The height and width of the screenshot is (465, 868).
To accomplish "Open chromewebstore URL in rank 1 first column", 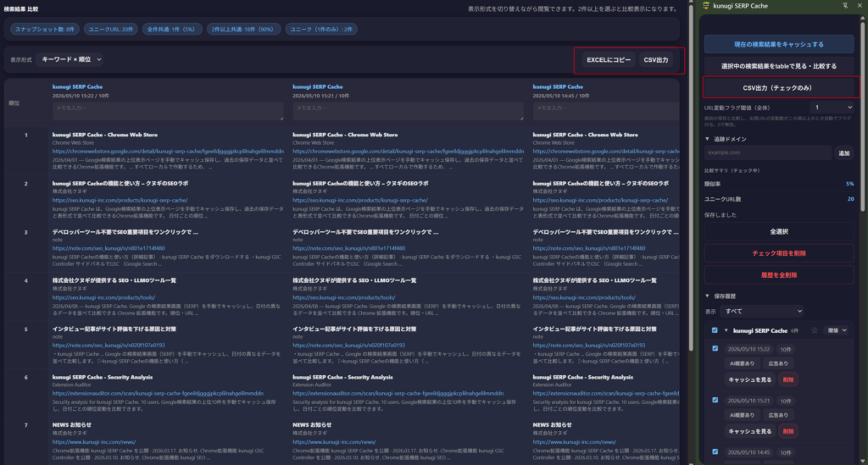I will pos(169,152).
